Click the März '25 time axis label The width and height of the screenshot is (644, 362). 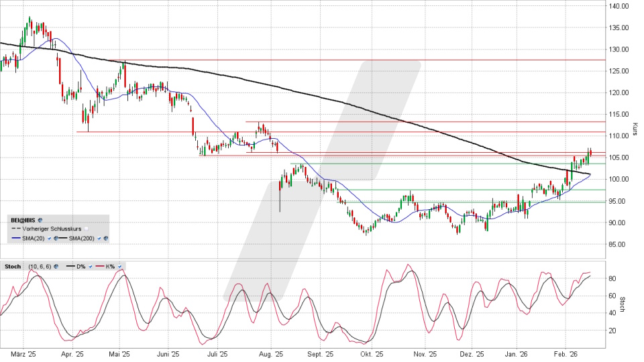tap(23, 354)
